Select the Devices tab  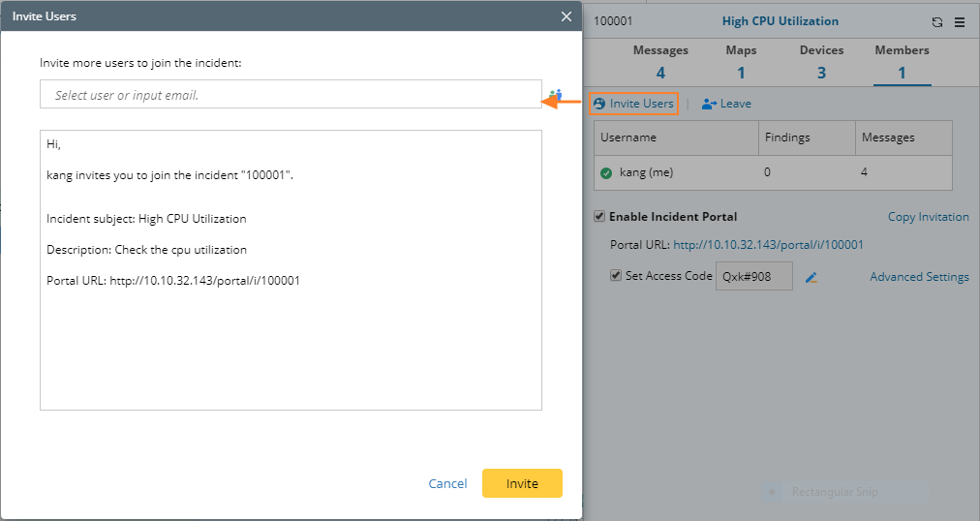[821, 62]
